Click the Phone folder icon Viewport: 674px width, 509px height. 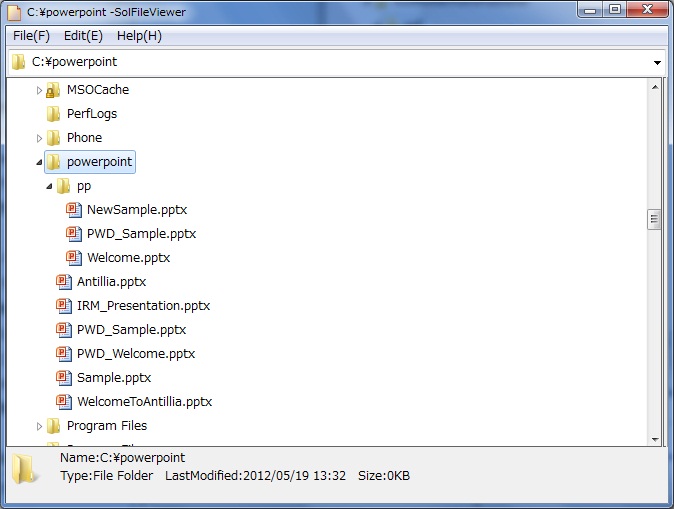point(53,138)
